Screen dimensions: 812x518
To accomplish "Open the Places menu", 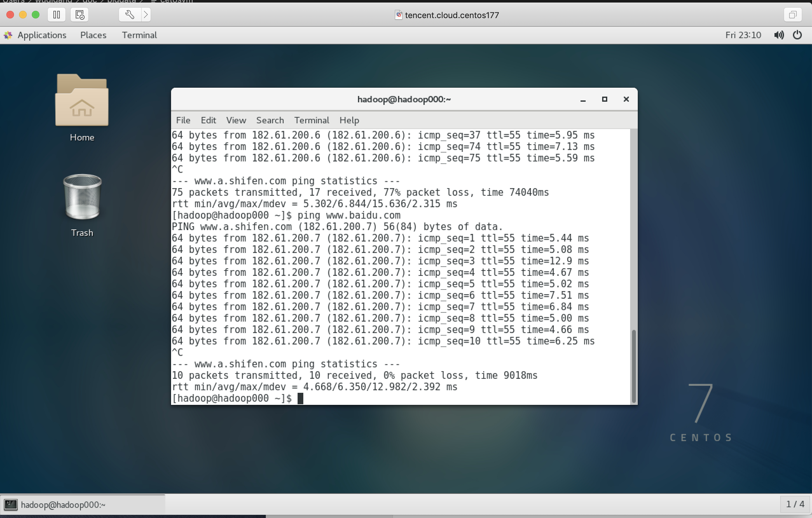I will tap(93, 35).
